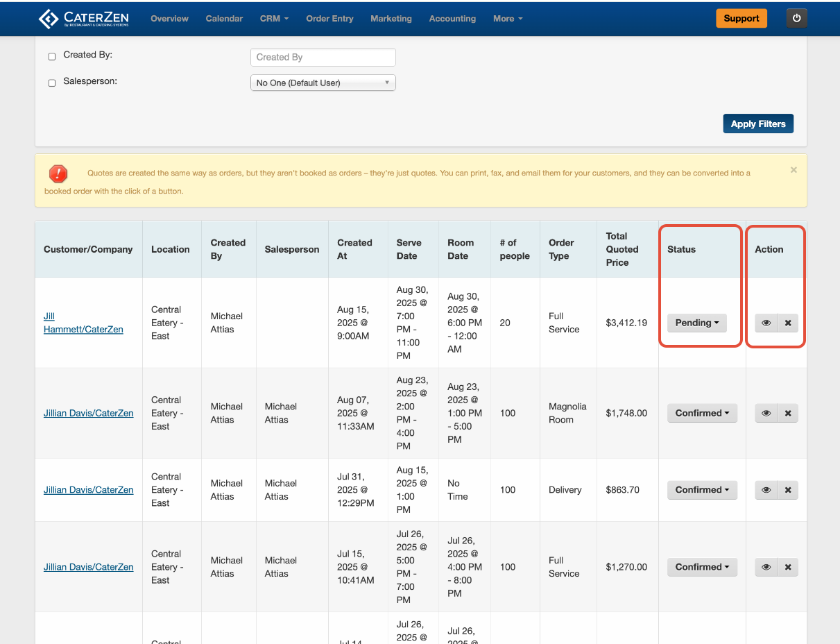Open Jillian Davis link for Magnolia Room quote
This screenshot has height=644, width=840.
point(88,413)
